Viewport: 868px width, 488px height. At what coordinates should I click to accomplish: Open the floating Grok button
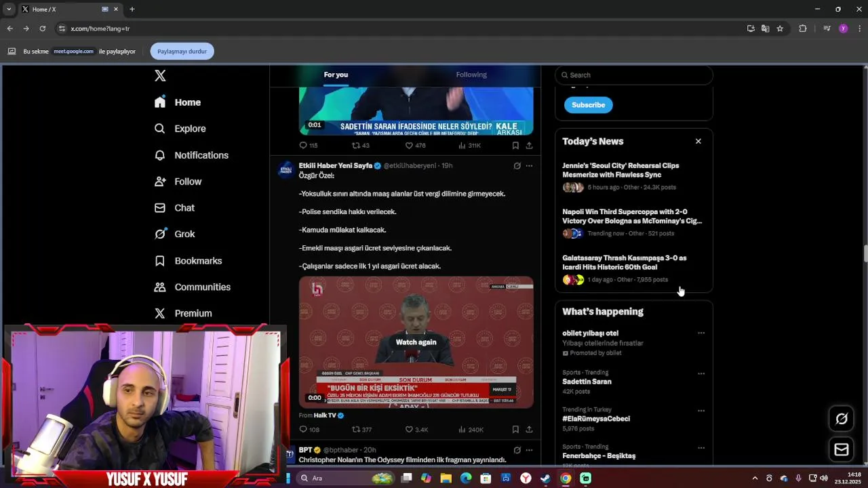842,419
